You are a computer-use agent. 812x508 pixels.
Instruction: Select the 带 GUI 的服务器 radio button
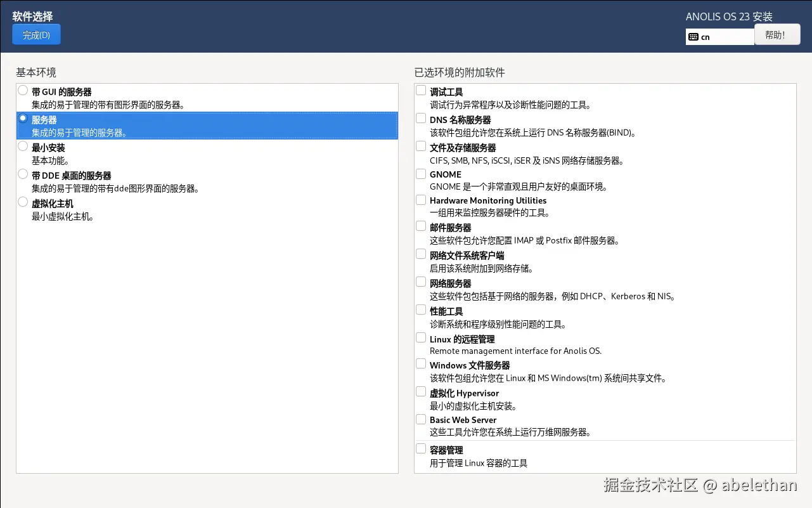click(x=23, y=90)
